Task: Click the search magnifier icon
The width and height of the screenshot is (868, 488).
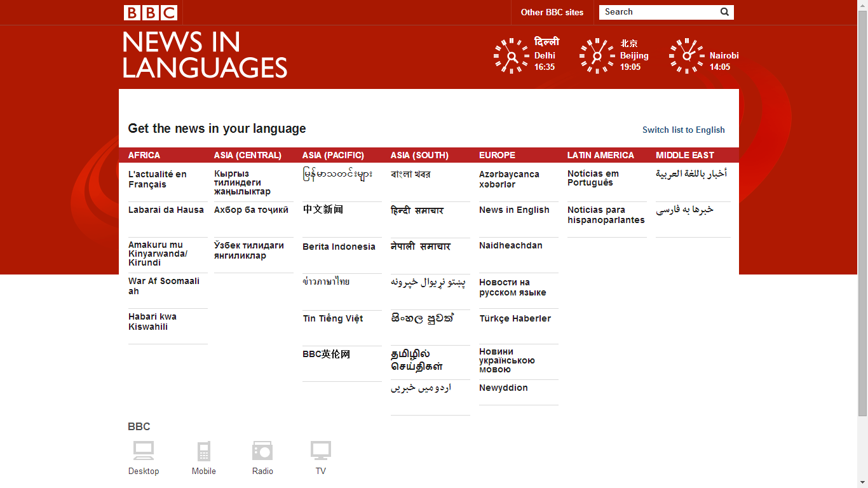Action: point(724,12)
